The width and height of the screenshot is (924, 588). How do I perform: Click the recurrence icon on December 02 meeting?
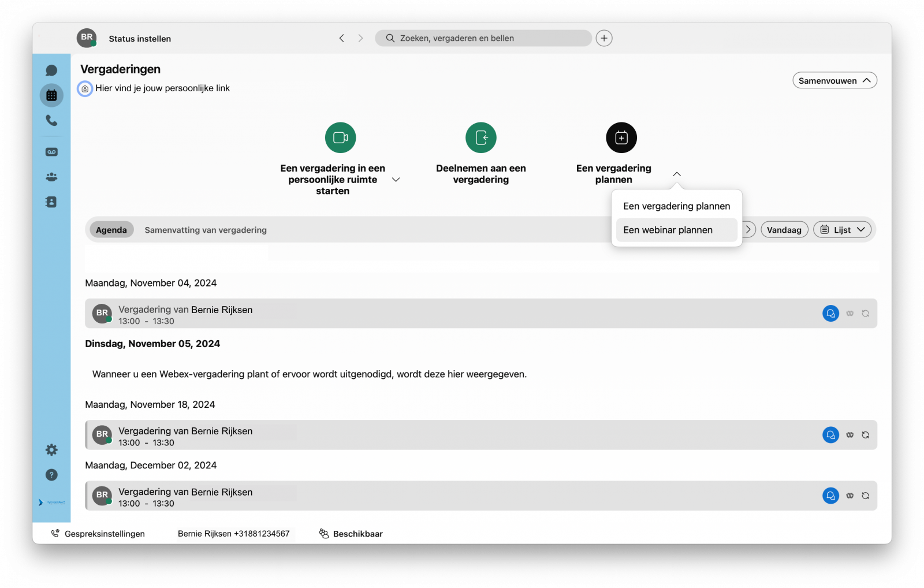(x=865, y=496)
